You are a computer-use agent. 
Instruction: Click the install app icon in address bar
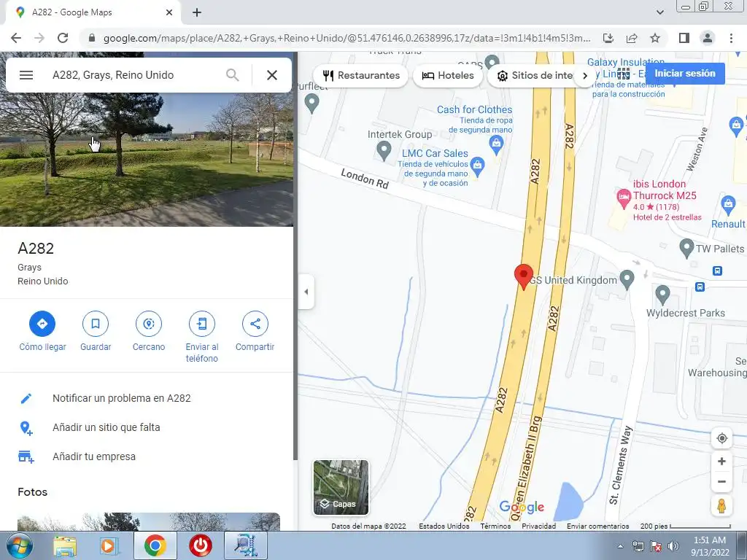[x=608, y=38]
